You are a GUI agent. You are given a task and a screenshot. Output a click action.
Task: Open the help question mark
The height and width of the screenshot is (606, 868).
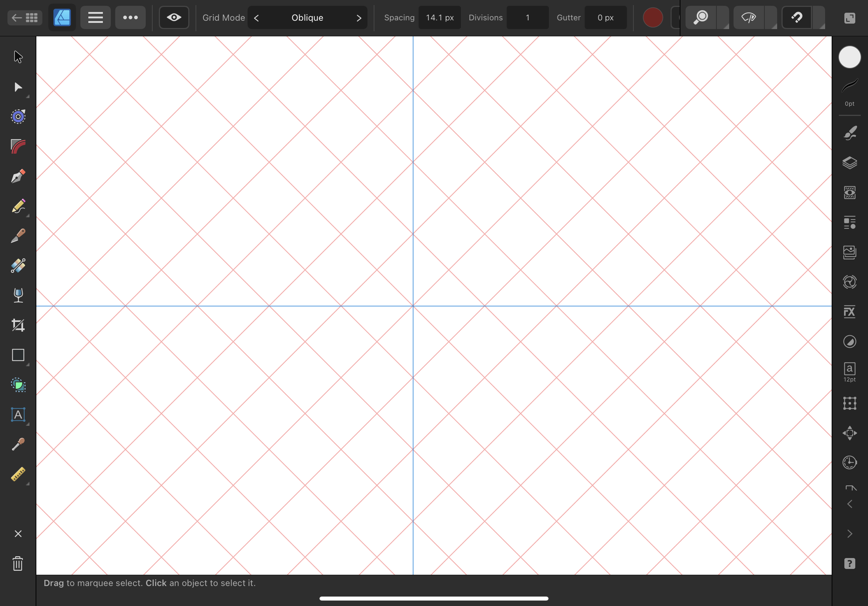click(849, 564)
